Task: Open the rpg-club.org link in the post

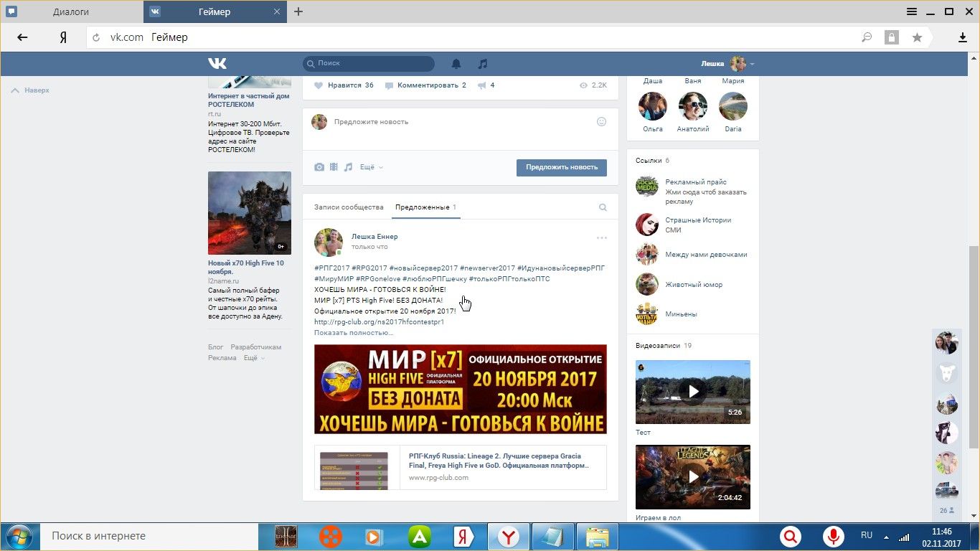Action: [380, 322]
